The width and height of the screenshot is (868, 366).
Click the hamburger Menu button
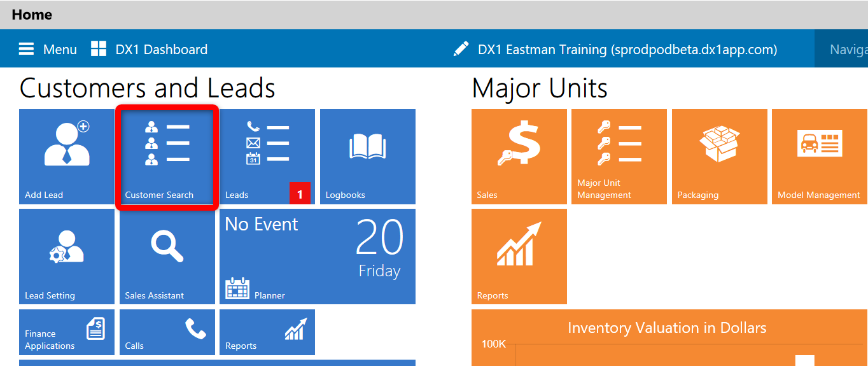[x=48, y=49]
